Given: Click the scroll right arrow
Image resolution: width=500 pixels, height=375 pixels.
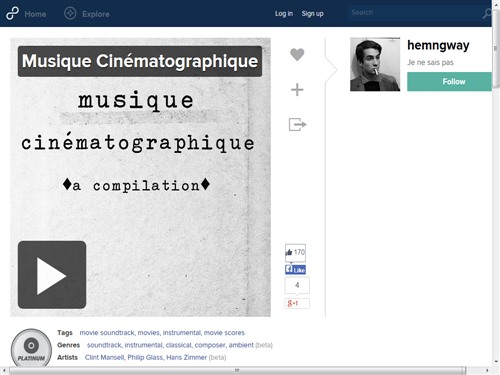Looking at the screenshot, I should click(487, 370).
